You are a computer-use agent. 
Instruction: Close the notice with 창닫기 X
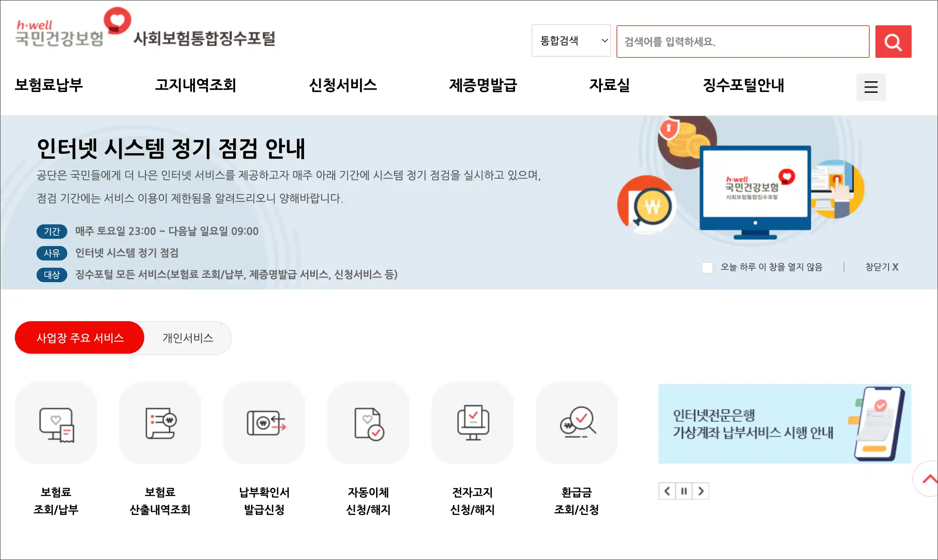click(881, 267)
